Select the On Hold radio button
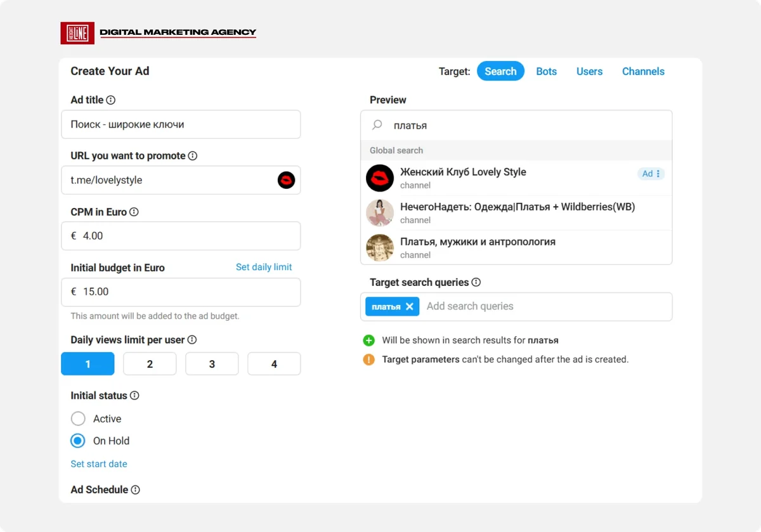 (x=78, y=441)
